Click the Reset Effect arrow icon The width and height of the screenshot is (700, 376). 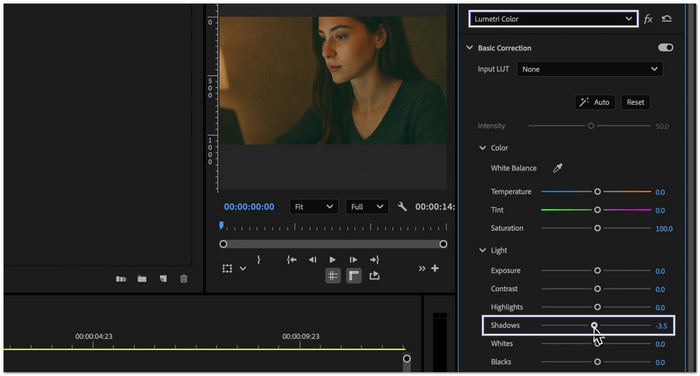(x=667, y=18)
